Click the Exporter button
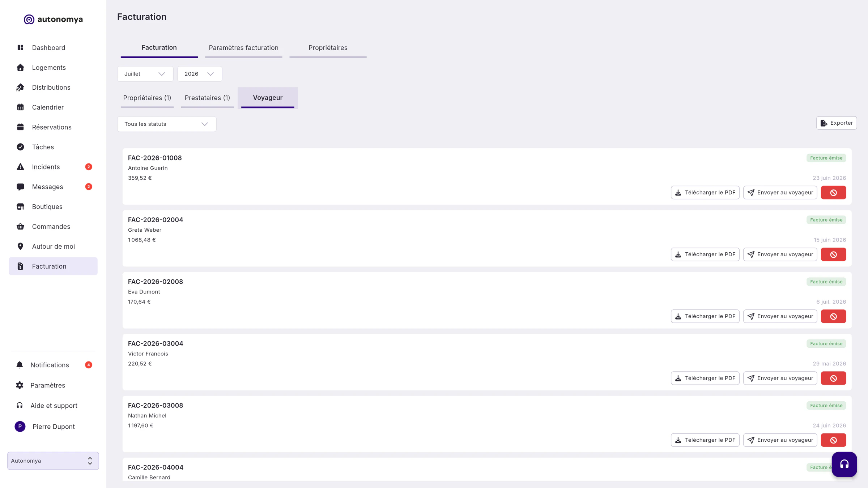This screenshot has height=488, width=868. [837, 123]
